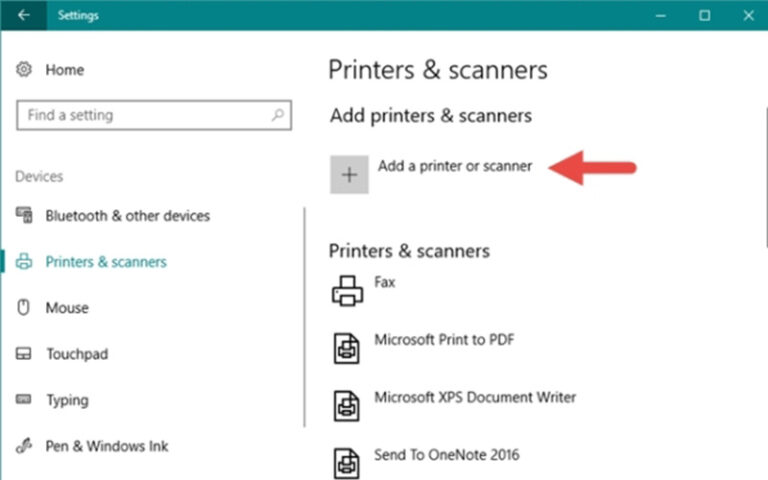Click the Microsoft XPS Document Writer icon
This screenshot has width=768, height=480.
click(x=347, y=406)
